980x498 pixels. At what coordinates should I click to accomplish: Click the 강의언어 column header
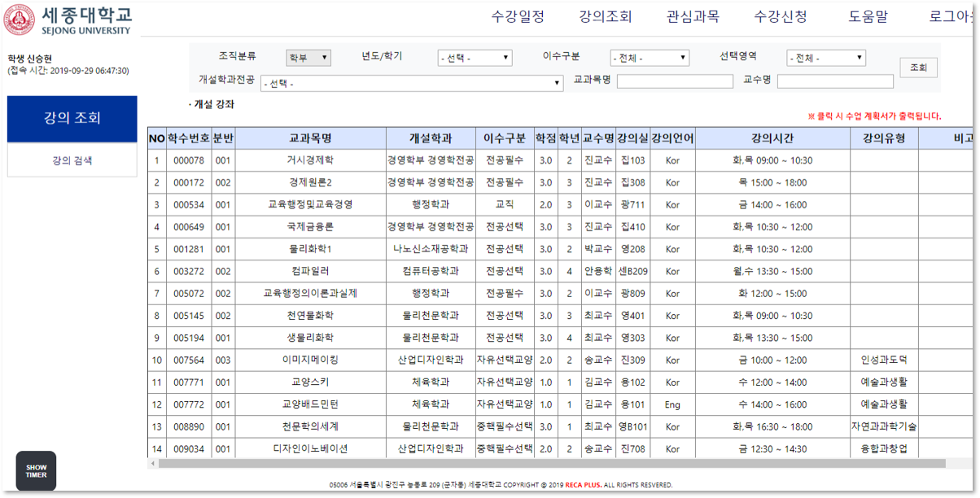672,138
